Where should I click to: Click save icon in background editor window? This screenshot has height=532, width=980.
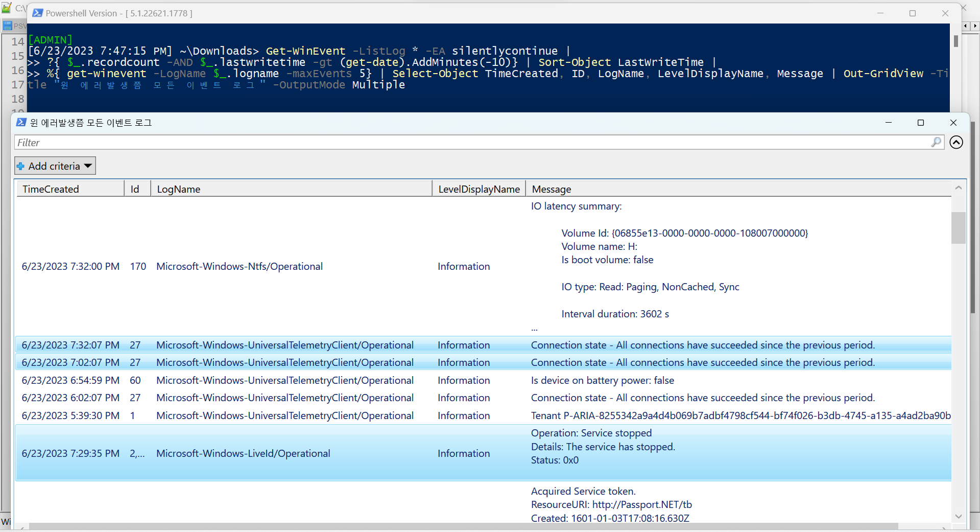[7, 26]
